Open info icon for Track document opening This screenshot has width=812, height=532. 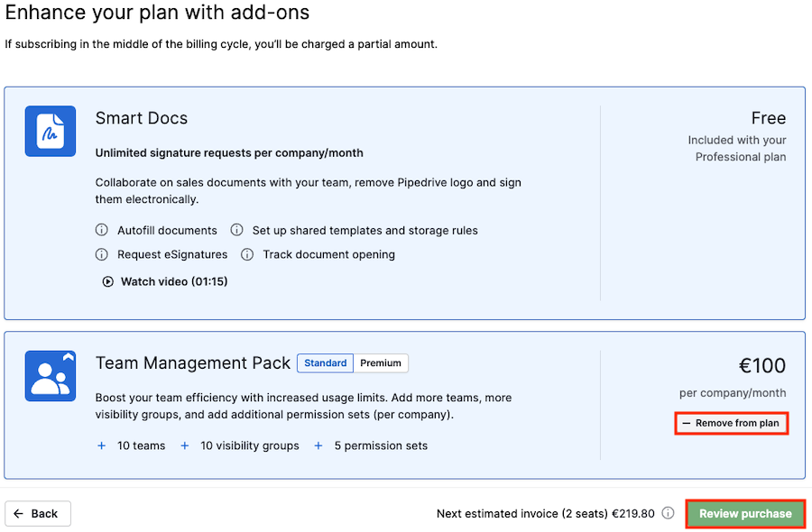point(247,254)
